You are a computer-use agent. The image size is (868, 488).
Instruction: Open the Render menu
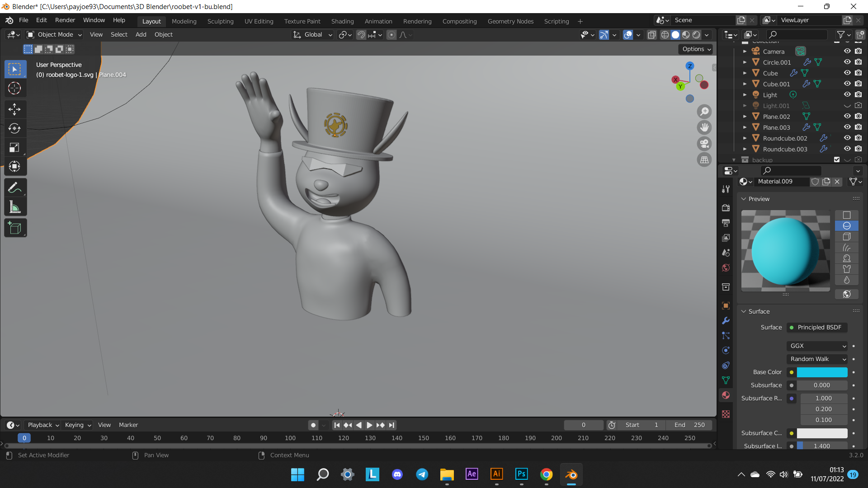coord(65,20)
